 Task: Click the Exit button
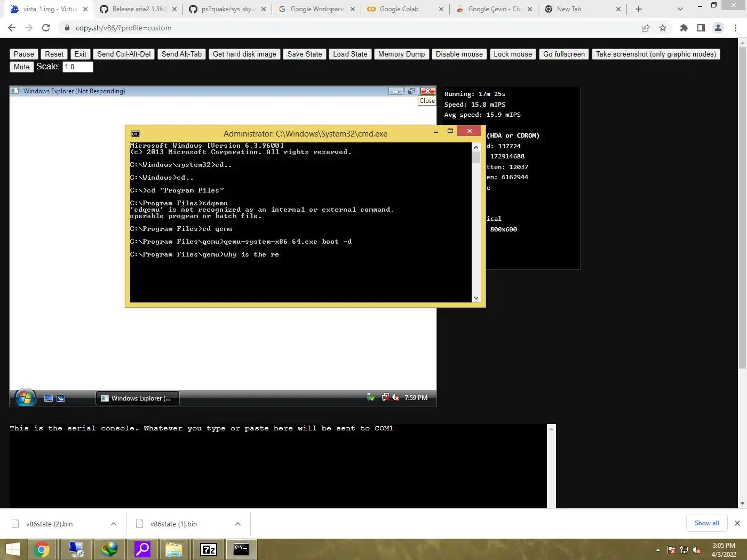click(x=81, y=54)
